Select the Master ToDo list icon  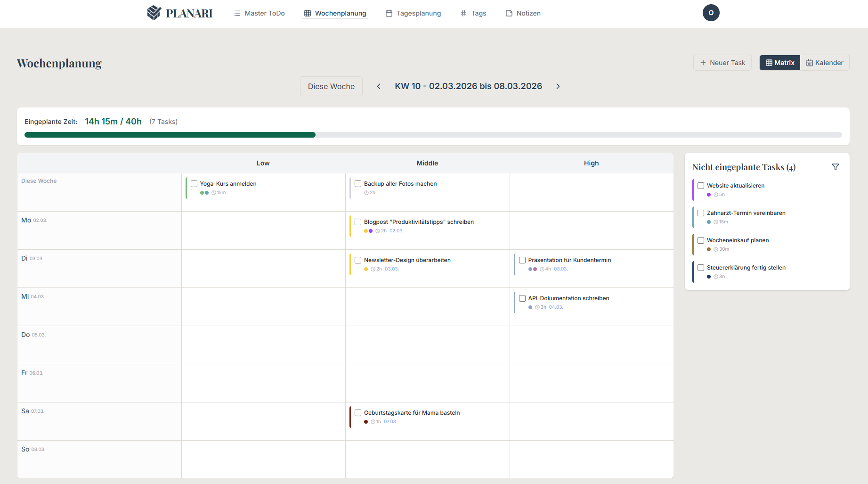[x=235, y=13]
